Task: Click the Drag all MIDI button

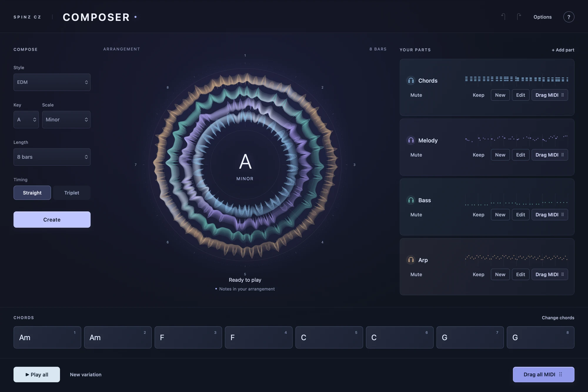Action: (543, 374)
